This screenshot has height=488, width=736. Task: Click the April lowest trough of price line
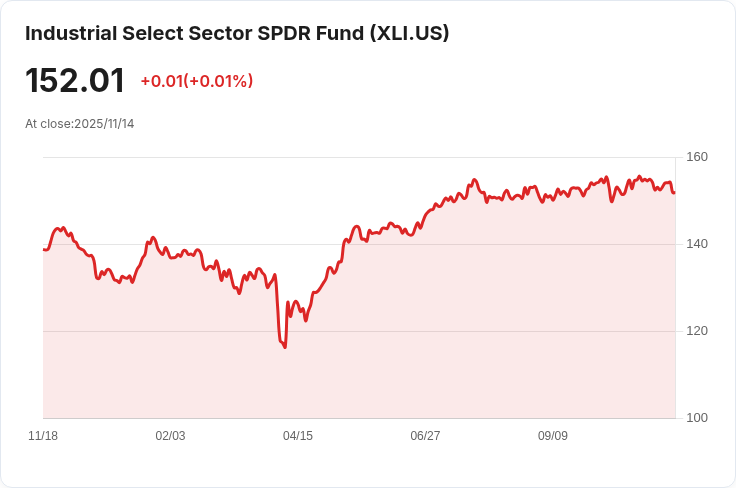pos(284,347)
